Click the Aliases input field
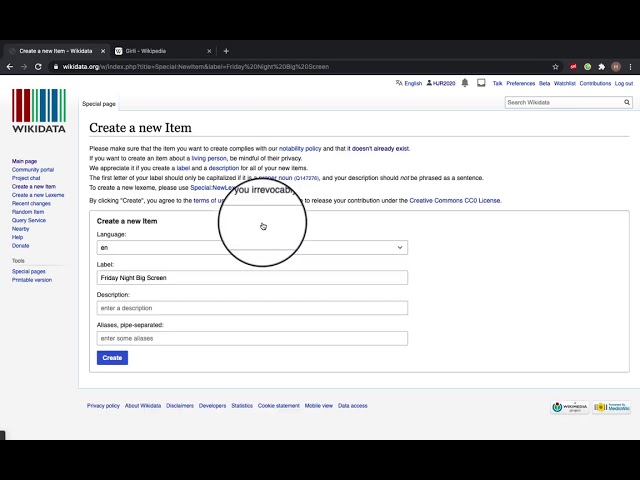This screenshot has height=480, width=640. coord(252,338)
